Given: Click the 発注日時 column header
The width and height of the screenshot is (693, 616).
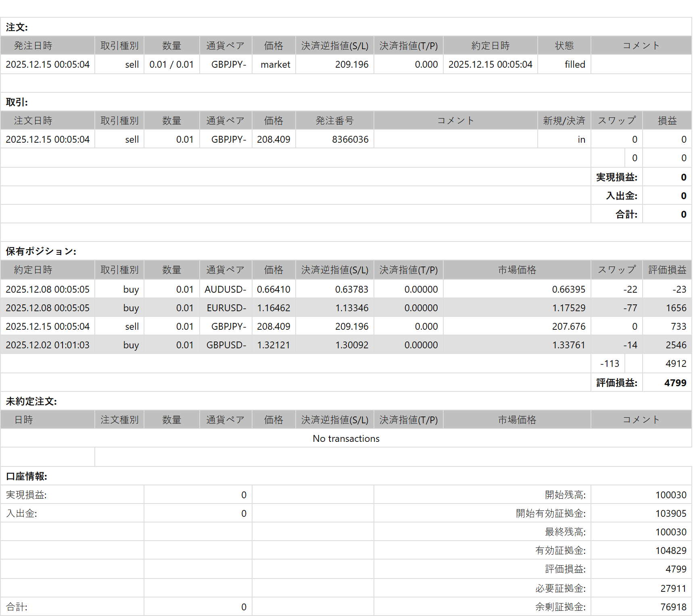Looking at the screenshot, I should point(33,46).
